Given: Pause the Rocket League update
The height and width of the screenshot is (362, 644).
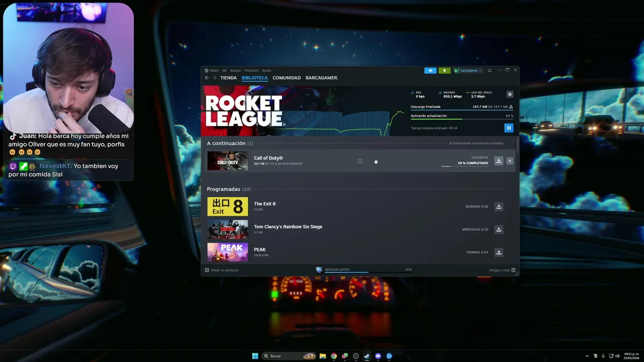Looking at the screenshot, I should (x=509, y=128).
